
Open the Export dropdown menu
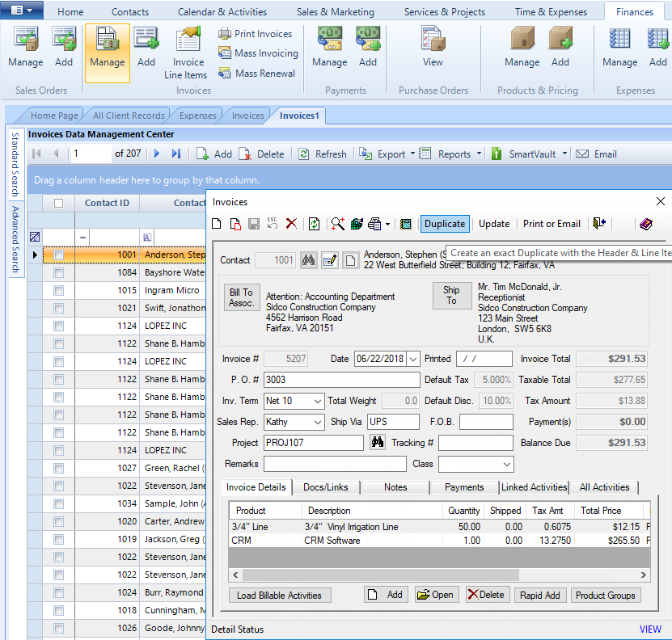[x=412, y=154]
